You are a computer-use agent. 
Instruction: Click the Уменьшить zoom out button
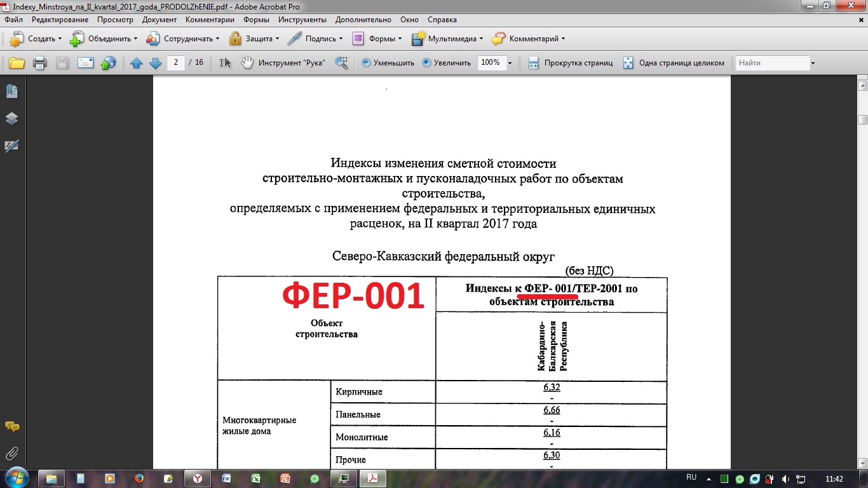(388, 63)
